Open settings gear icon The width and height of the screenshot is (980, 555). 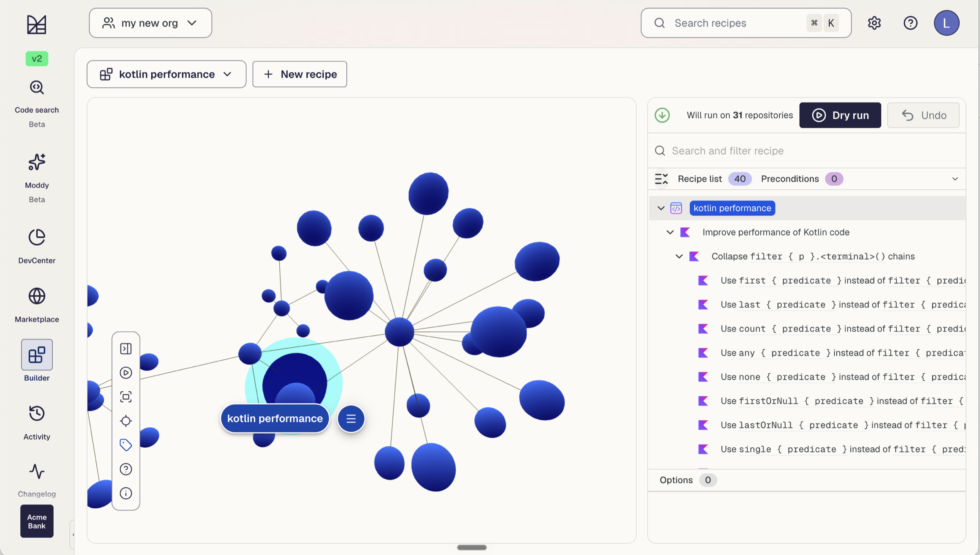[x=874, y=23]
